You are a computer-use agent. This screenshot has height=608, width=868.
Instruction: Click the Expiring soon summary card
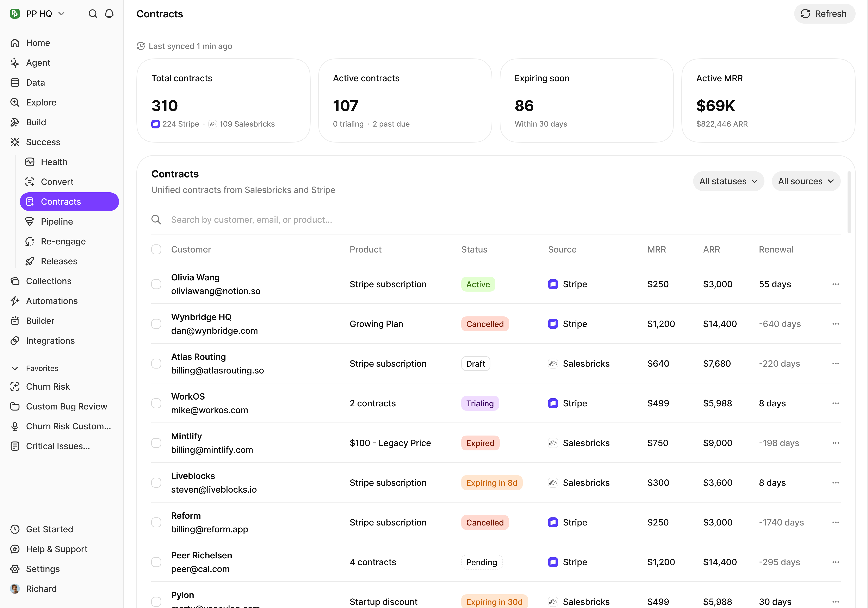[x=587, y=101]
